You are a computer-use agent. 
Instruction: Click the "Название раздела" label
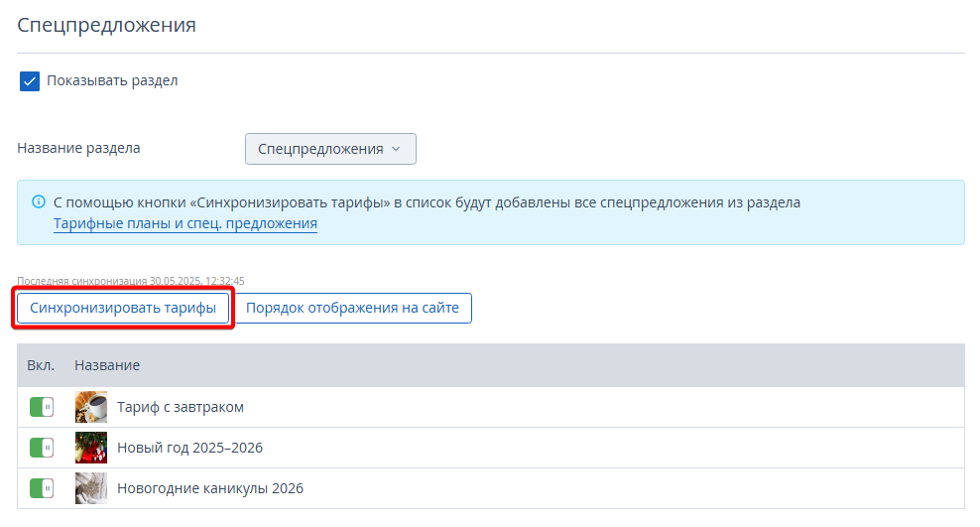pyautogui.click(x=78, y=148)
